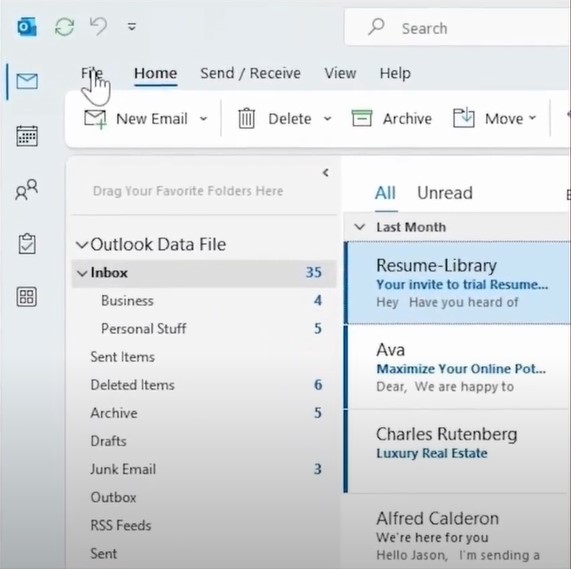Click the Move folder icon
571x569 pixels.
tap(464, 118)
